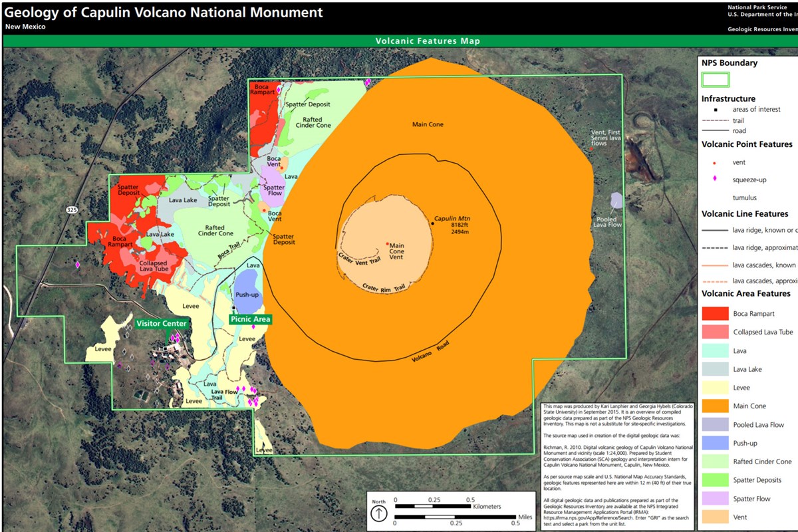Viewport: 798px width, 532px height.
Task: Click the Picnic Area label
Action: click(x=249, y=319)
